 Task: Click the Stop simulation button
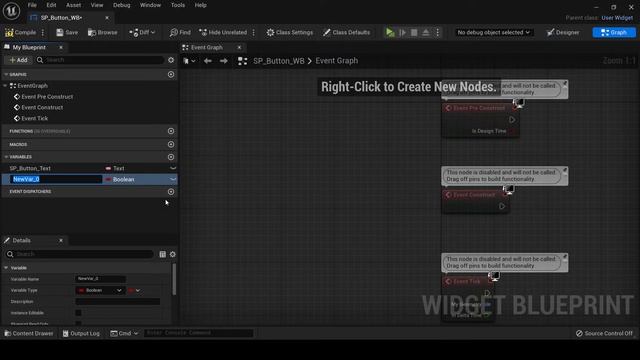tap(414, 32)
